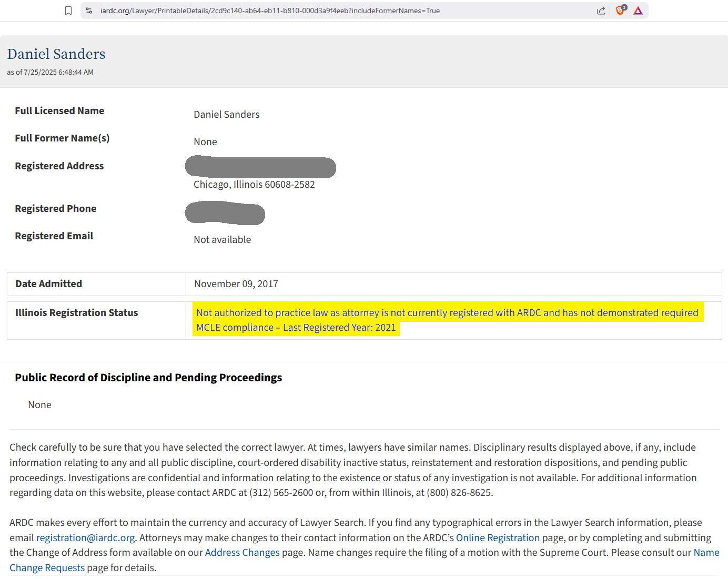Click the highlighted 'Not authorized to practice law' status
The width and height of the screenshot is (728, 579).
point(448,320)
